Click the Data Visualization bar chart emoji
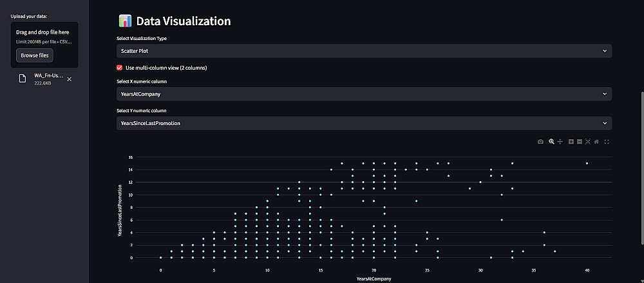This screenshot has width=644, height=283. (125, 21)
